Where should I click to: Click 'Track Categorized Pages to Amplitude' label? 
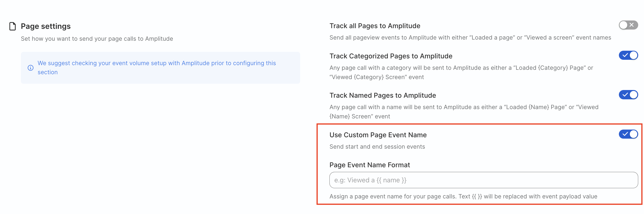point(391,56)
